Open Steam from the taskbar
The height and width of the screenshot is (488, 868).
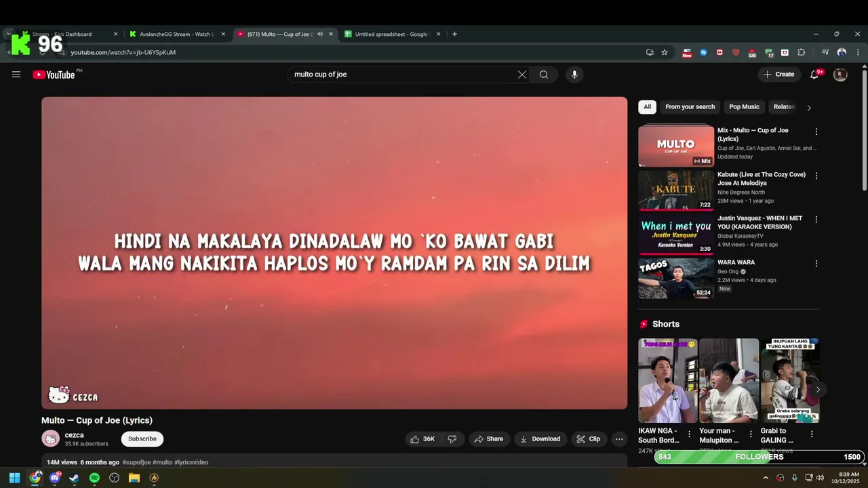tap(75, 478)
